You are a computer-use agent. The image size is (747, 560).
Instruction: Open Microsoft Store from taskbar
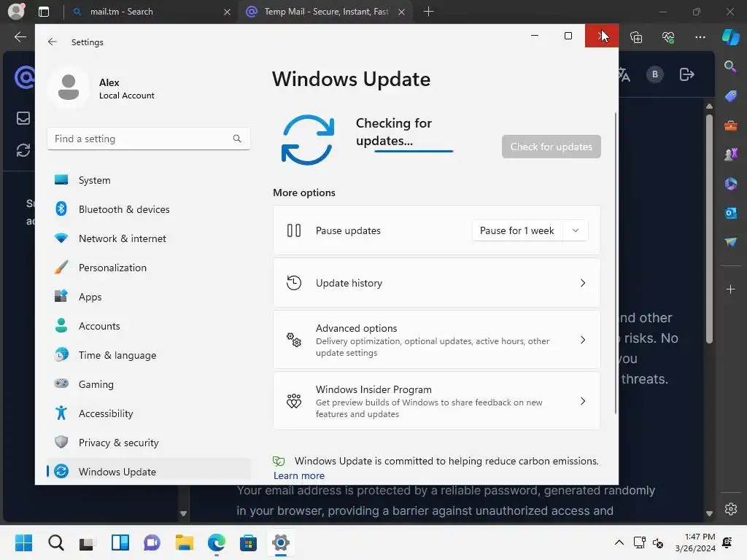248,542
